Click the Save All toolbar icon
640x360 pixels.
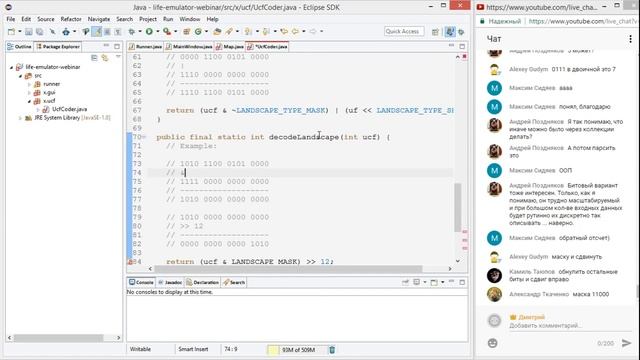[x=40, y=31]
